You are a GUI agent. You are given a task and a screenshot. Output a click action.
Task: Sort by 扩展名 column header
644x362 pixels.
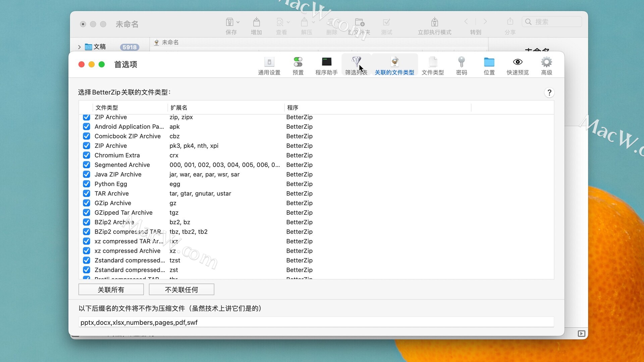coord(226,108)
